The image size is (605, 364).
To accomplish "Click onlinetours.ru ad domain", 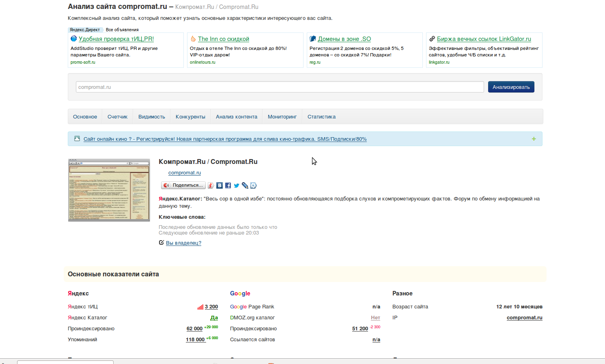I will (202, 62).
